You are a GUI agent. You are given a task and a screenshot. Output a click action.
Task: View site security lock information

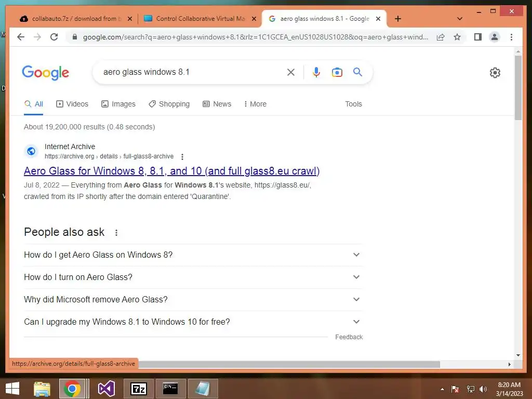[x=75, y=37]
